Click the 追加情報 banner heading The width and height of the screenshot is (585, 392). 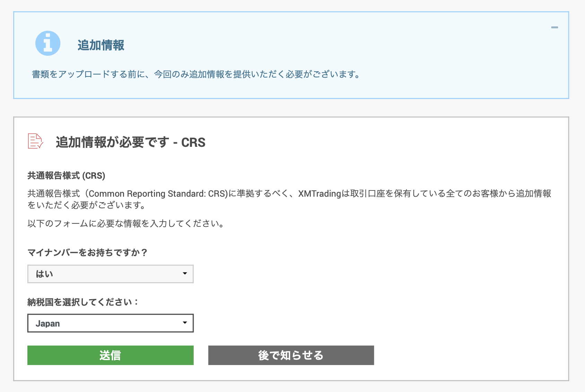[x=101, y=45]
